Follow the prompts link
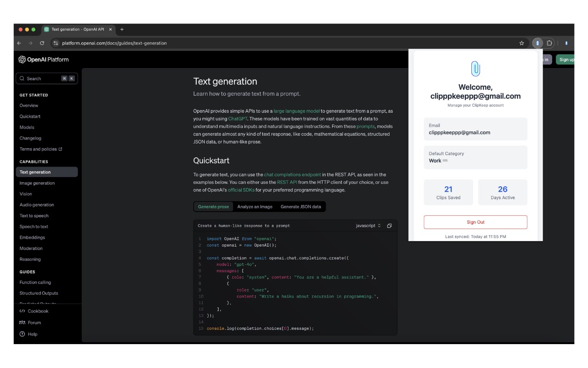Image resolution: width=588 pixels, height=368 pixels. [x=366, y=126]
